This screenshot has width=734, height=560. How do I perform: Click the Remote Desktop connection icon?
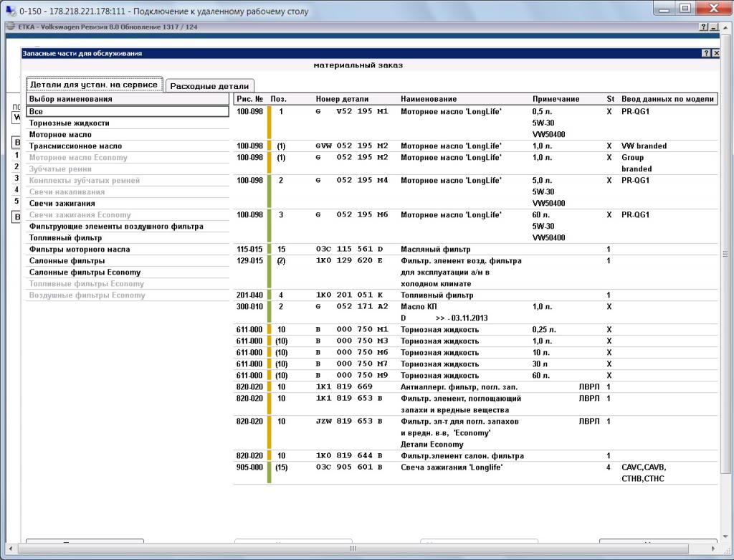pyautogui.click(x=10, y=10)
